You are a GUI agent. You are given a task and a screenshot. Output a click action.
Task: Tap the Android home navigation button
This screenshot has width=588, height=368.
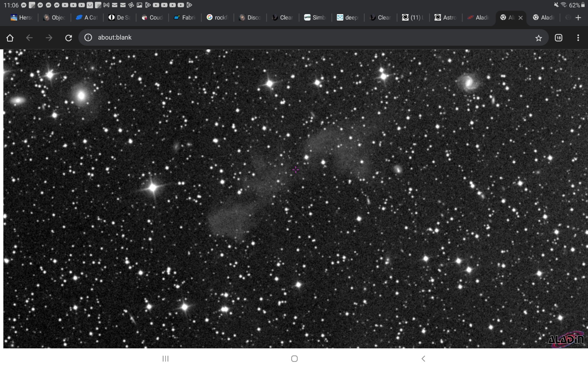(294, 358)
